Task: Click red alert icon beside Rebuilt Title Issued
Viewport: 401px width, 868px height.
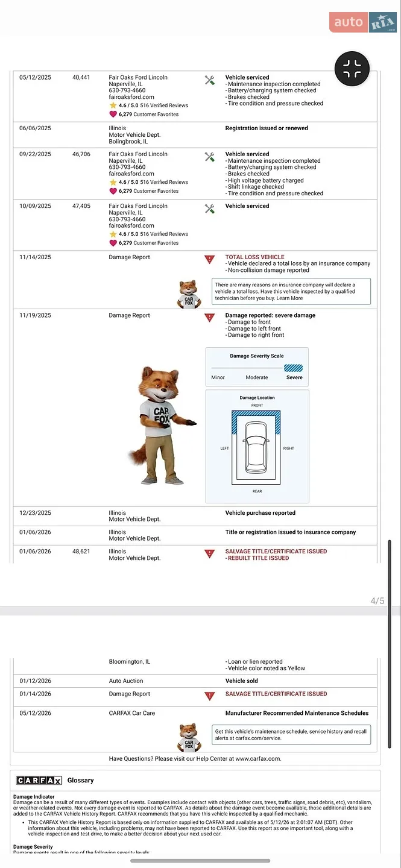Action: pos(210,554)
